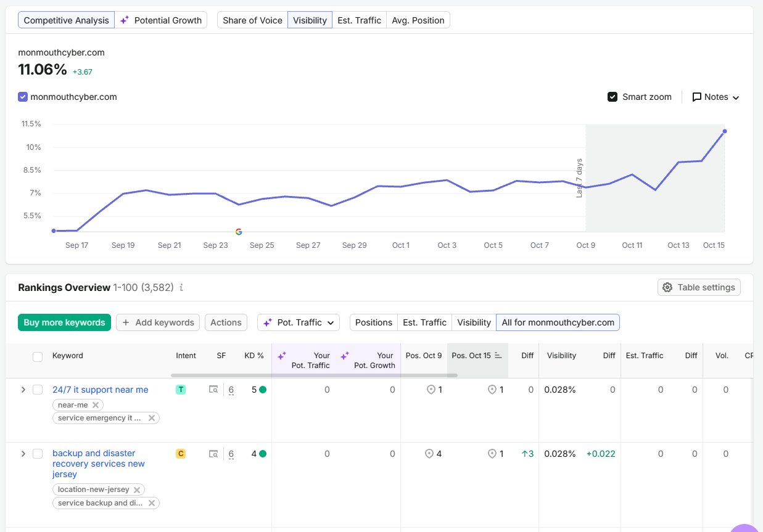This screenshot has width=763, height=532.
Task: Remove the service backup and di... tag
Action: [152, 503]
